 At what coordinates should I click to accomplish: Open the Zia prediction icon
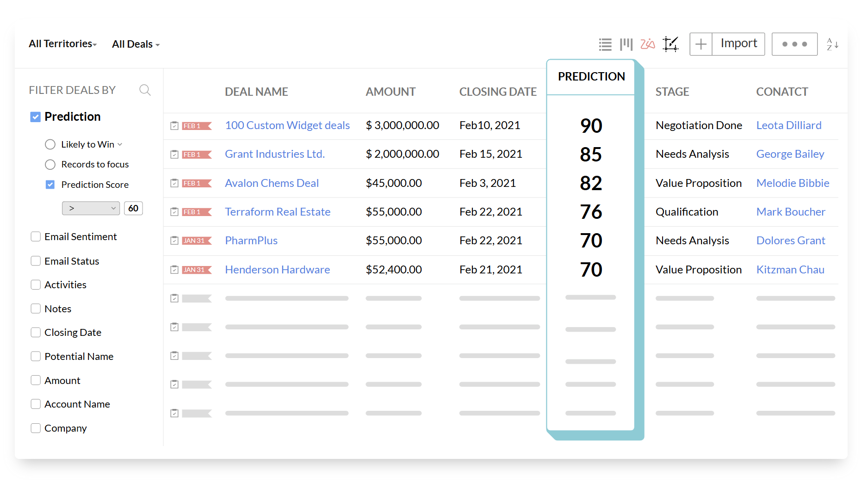[647, 44]
